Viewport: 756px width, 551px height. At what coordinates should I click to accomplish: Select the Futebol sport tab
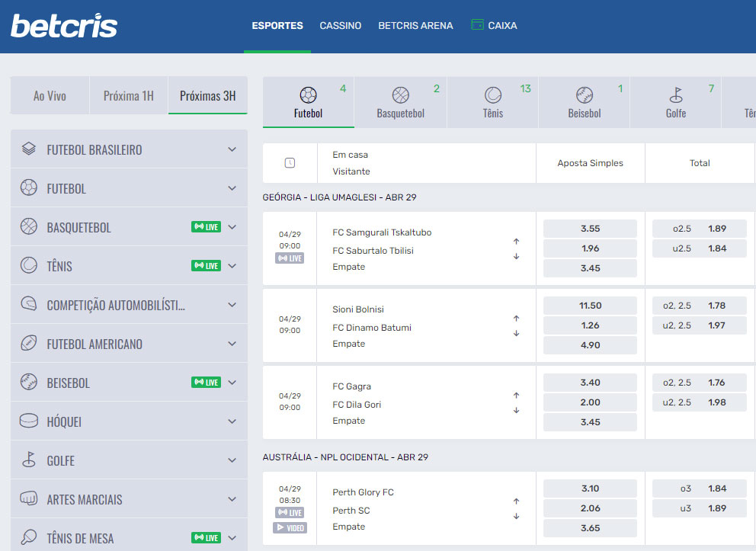click(309, 102)
